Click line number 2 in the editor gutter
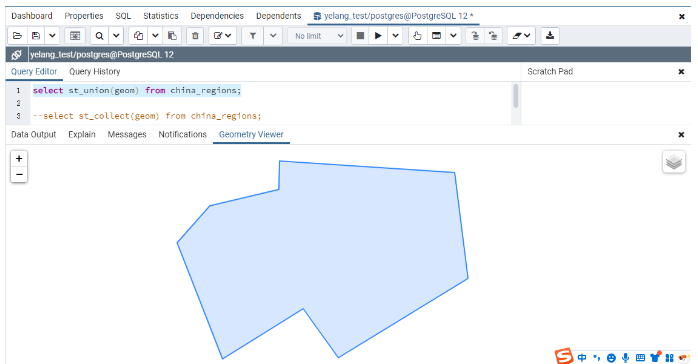 18,103
